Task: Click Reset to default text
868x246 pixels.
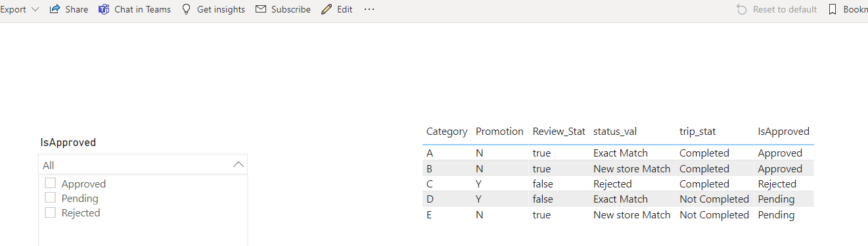Action: click(x=785, y=9)
